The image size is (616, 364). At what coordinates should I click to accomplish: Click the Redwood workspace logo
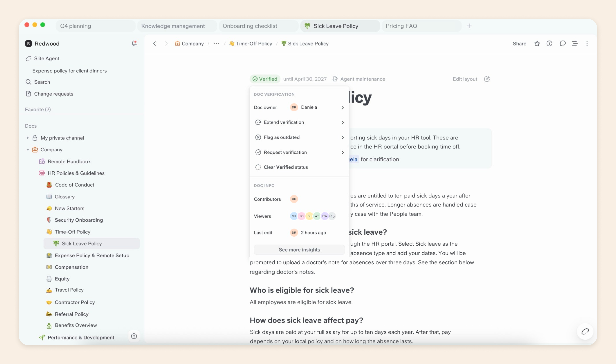pyautogui.click(x=28, y=44)
